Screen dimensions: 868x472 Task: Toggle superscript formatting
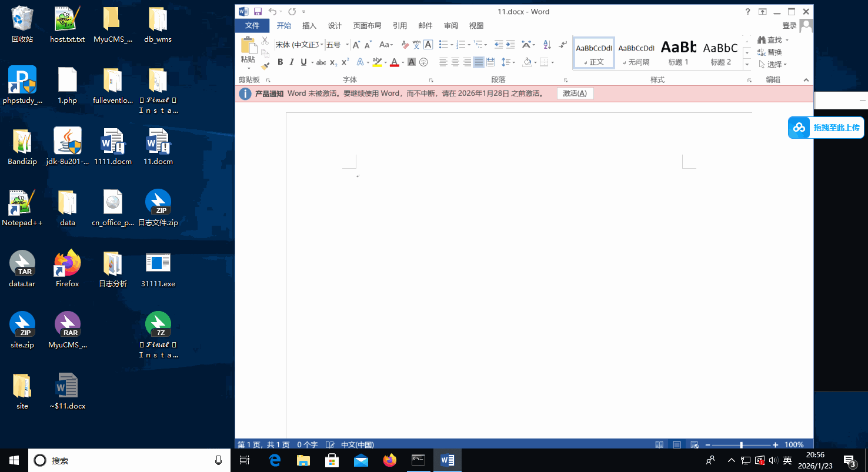click(x=344, y=62)
